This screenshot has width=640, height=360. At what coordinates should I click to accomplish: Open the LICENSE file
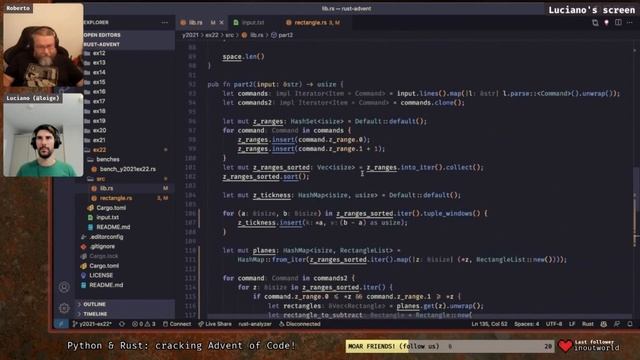[x=100, y=276]
